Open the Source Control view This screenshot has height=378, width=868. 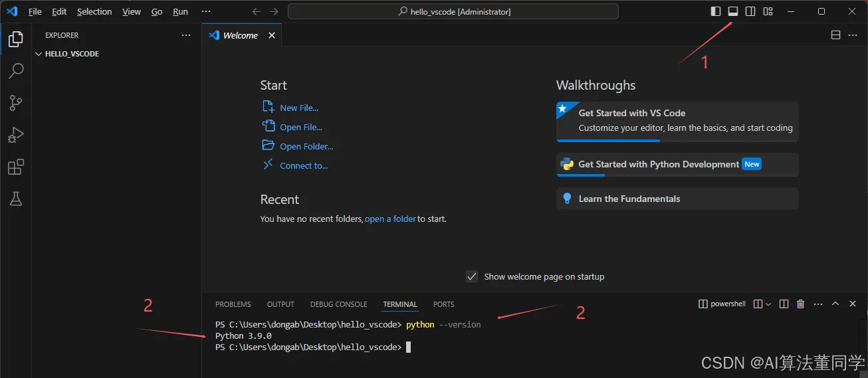[16, 103]
